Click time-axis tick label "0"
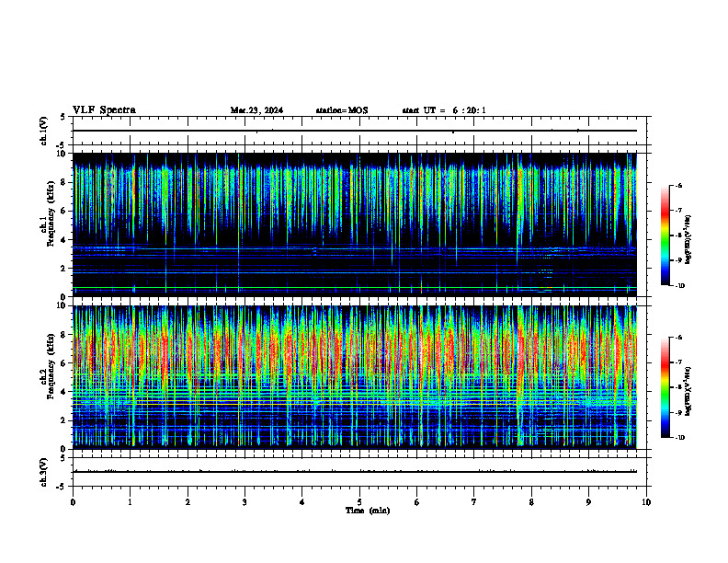Image resolution: width=728 pixels, height=563 pixels. tap(73, 502)
